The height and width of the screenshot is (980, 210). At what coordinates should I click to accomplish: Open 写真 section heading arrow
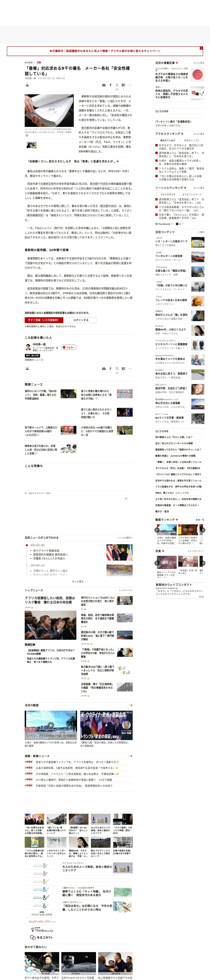click(160, 551)
